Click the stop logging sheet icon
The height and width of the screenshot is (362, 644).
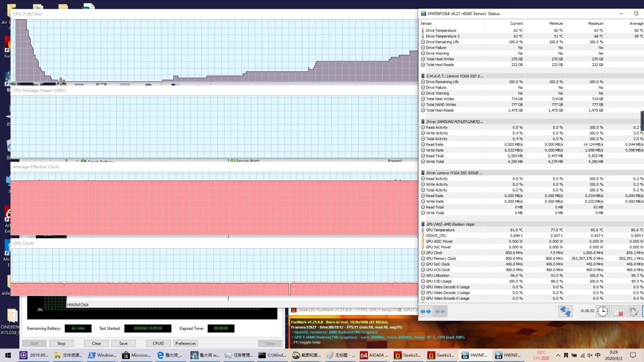[618, 311]
